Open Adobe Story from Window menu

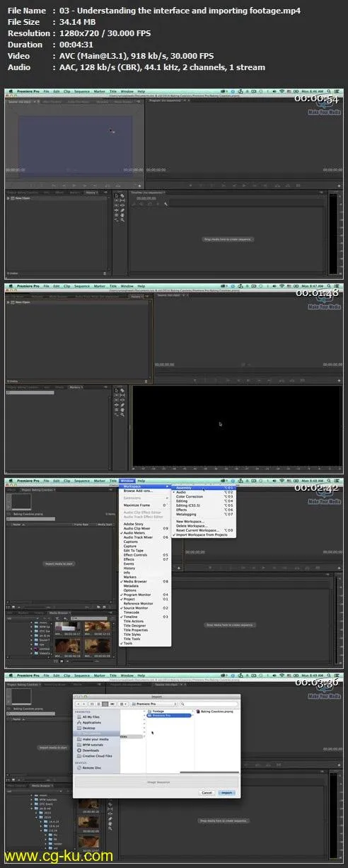[x=145, y=524]
